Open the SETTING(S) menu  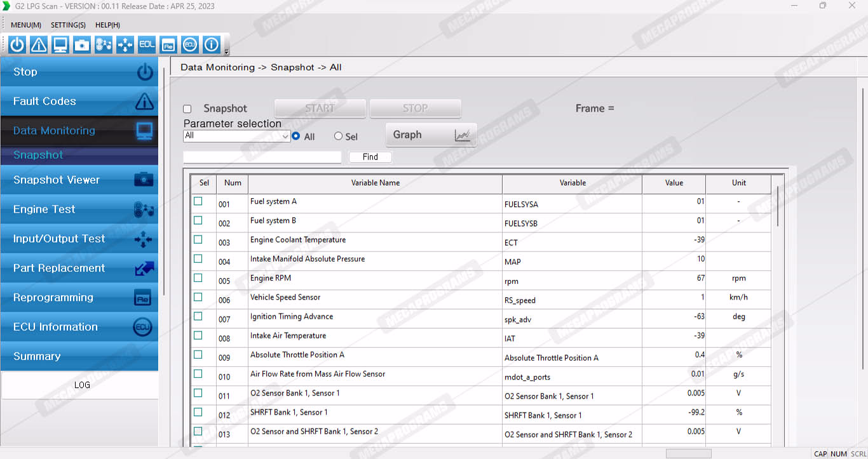point(68,25)
